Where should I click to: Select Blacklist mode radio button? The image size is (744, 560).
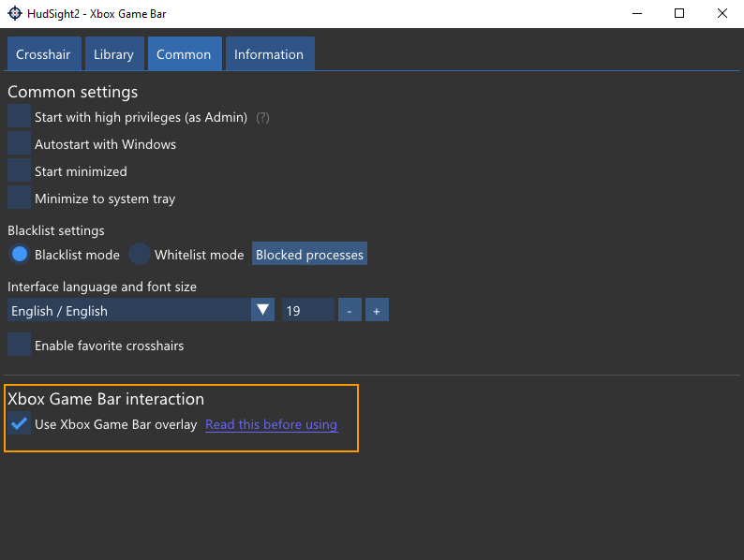tap(19, 254)
